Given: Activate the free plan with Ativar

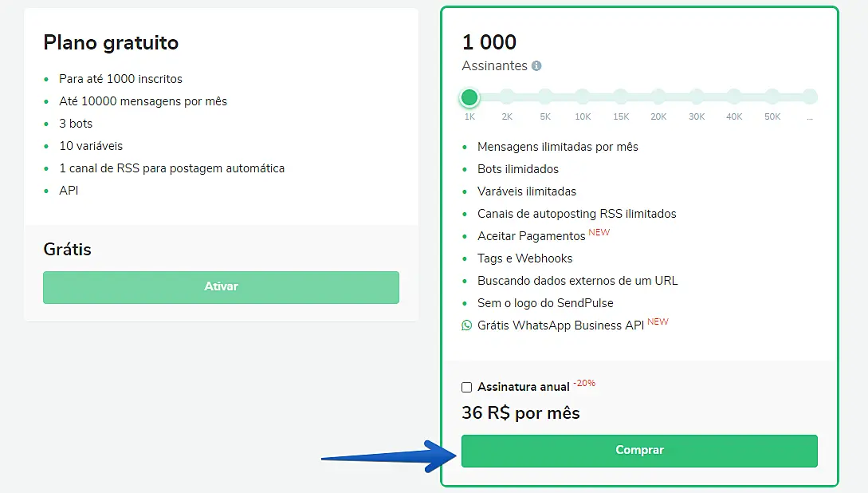Looking at the screenshot, I should [x=221, y=287].
